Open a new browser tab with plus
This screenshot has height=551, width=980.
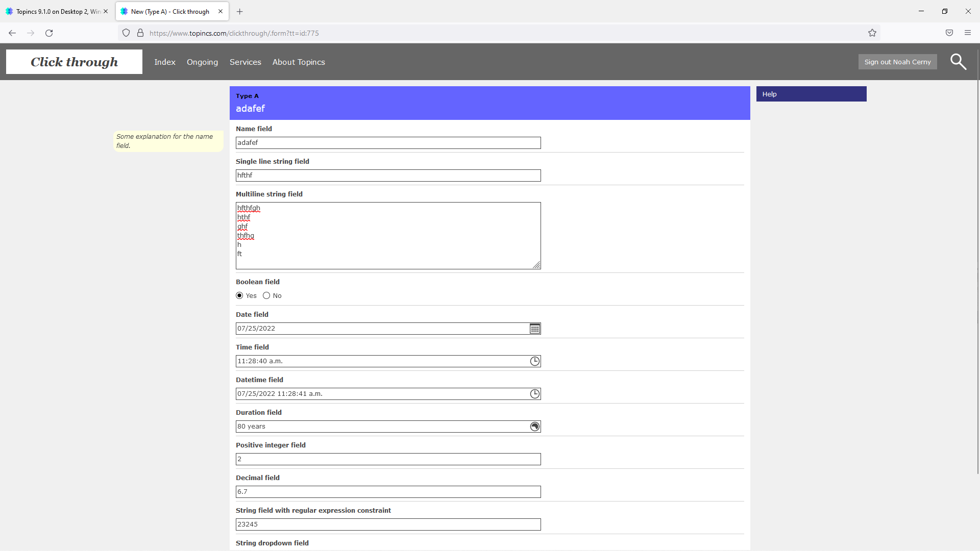point(240,11)
